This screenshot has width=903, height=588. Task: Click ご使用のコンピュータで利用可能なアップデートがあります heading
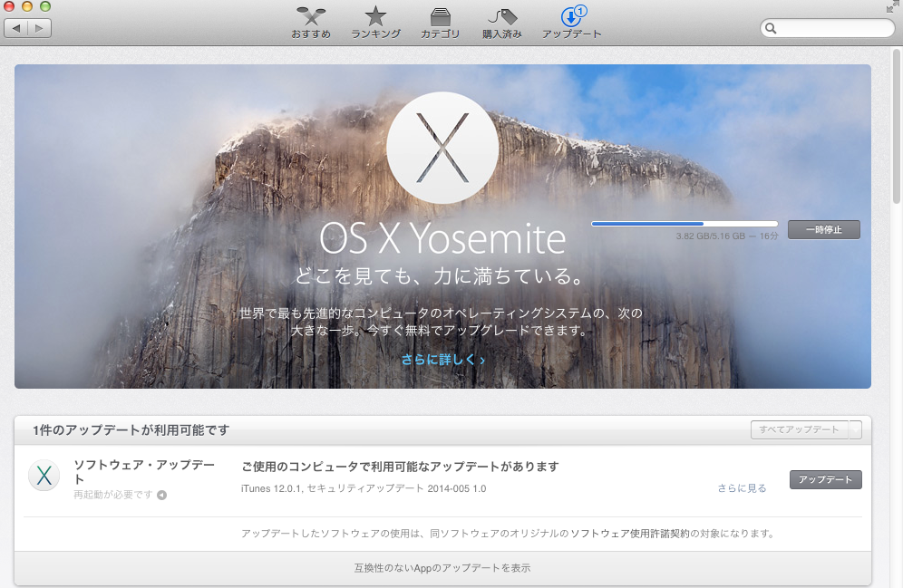pyautogui.click(x=400, y=467)
